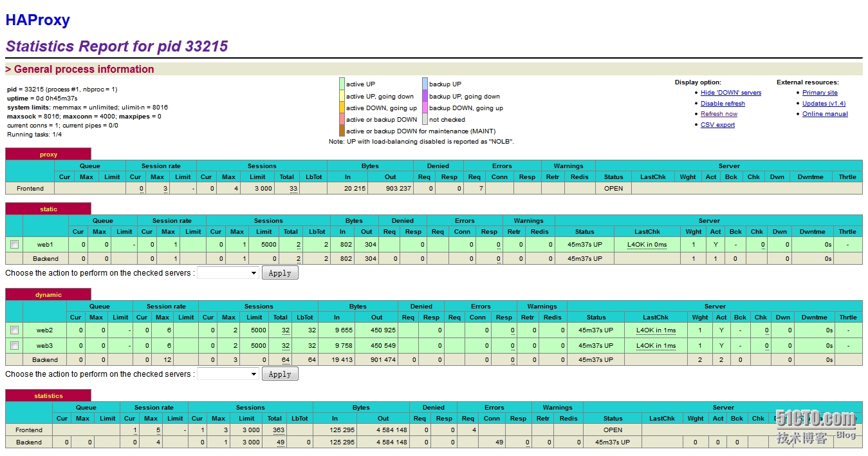Open Primary site link
Screen dimensions: 868x456
pyautogui.click(x=820, y=93)
